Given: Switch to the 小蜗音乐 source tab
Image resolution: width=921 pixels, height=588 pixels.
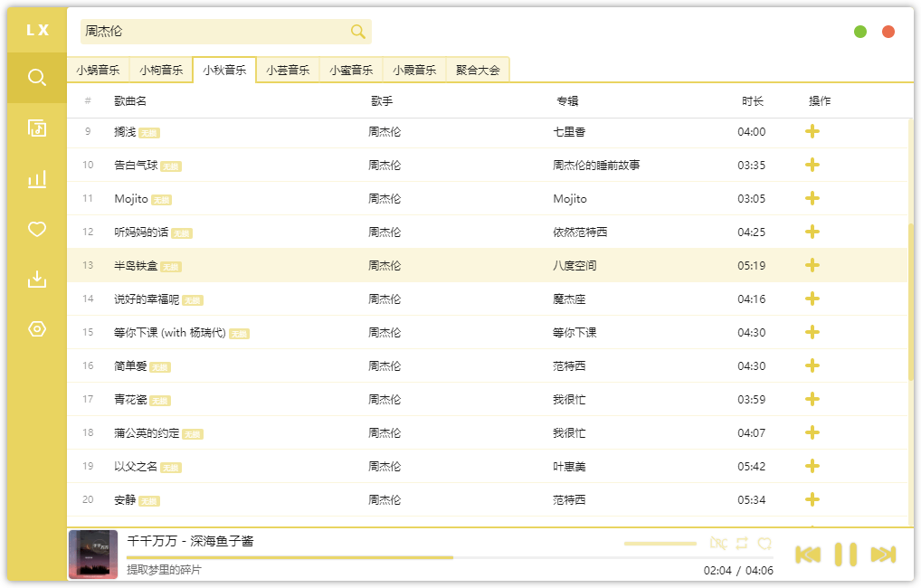Looking at the screenshot, I should pos(98,70).
